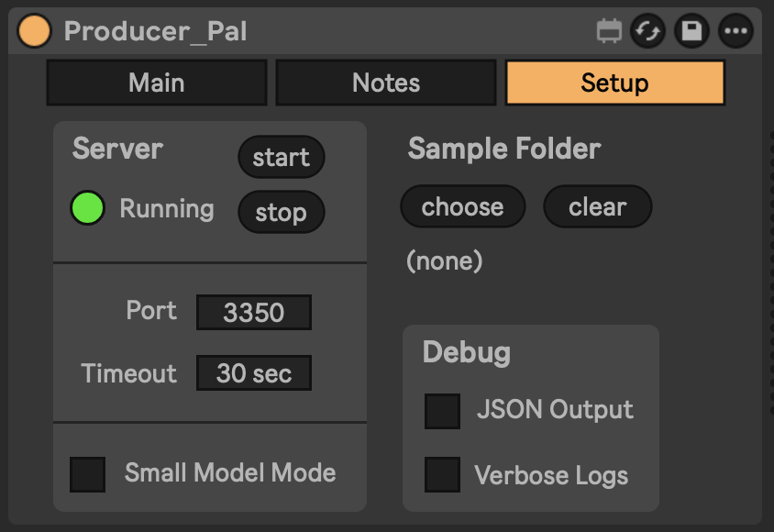Open presentation mode via the device icon
This screenshot has height=532, width=774.
pos(609,30)
